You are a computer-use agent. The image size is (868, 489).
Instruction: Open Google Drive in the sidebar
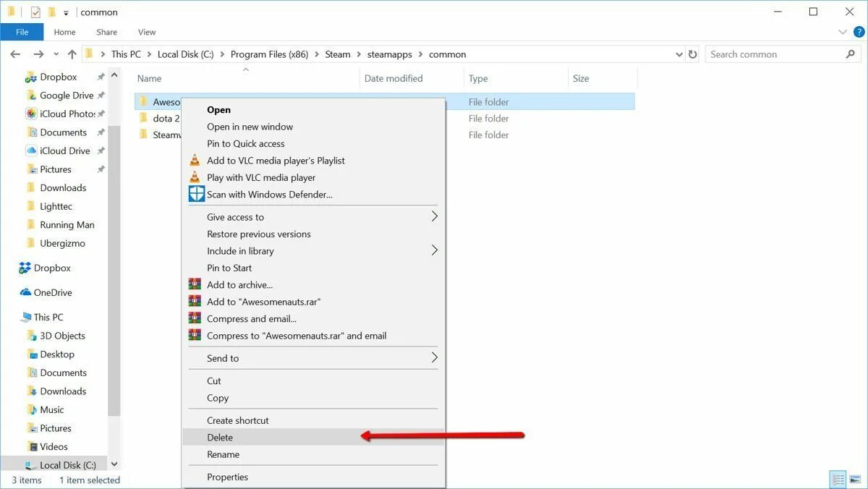(67, 95)
